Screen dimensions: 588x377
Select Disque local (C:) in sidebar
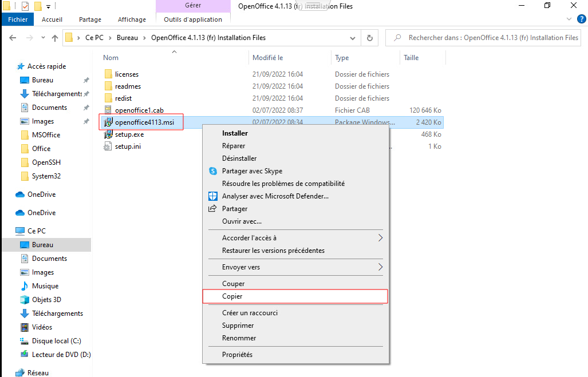56,341
